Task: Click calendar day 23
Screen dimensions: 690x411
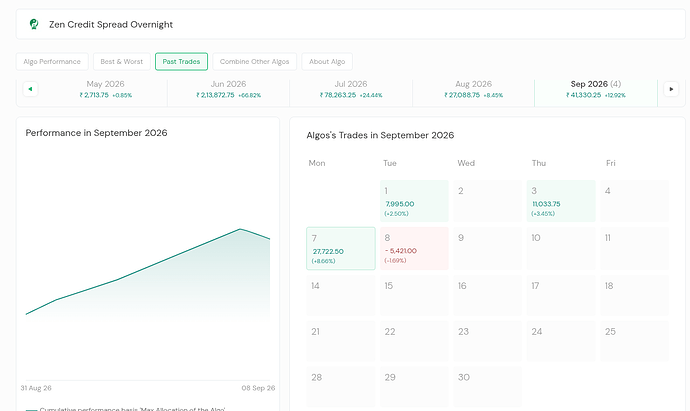Action: 488,341
